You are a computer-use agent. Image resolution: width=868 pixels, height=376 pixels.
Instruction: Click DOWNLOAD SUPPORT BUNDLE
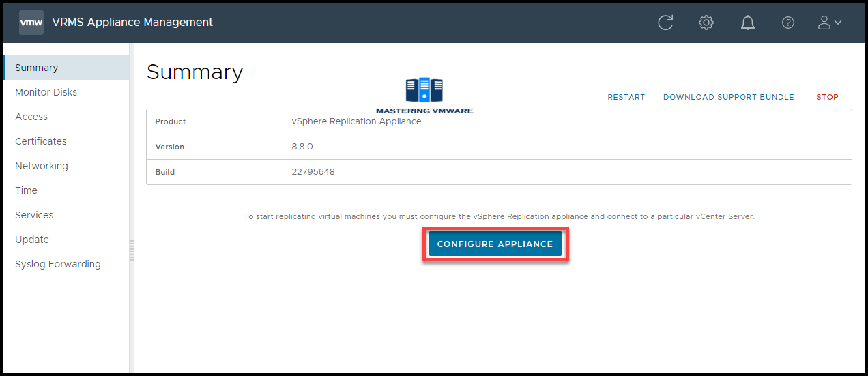(x=729, y=97)
